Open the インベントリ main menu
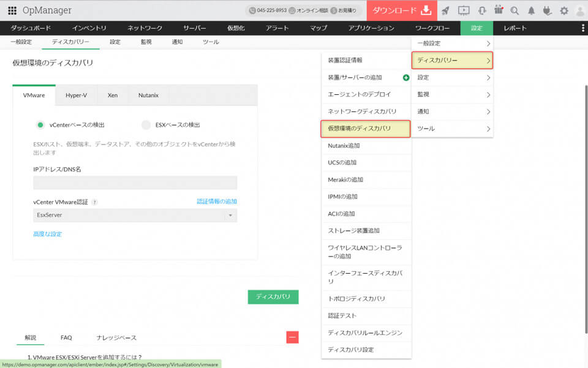The height and width of the screenshot is (368, 588). [x=89, y=28]
